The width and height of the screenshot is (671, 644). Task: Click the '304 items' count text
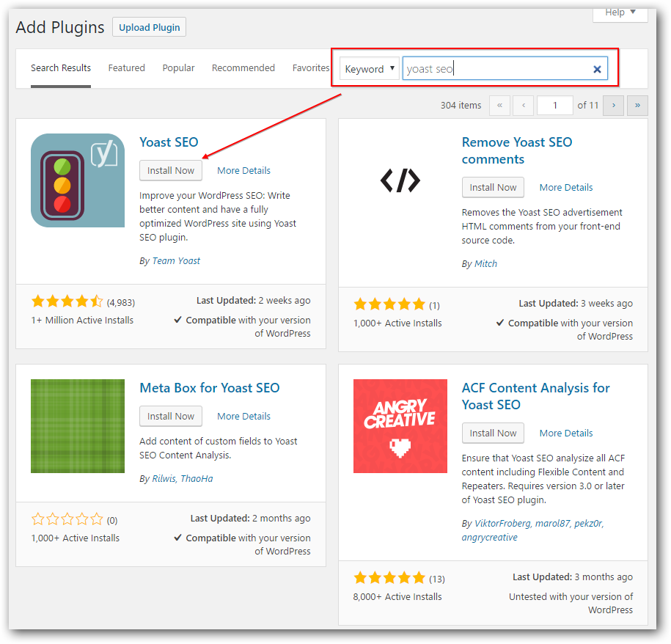(x=461, y=106)
